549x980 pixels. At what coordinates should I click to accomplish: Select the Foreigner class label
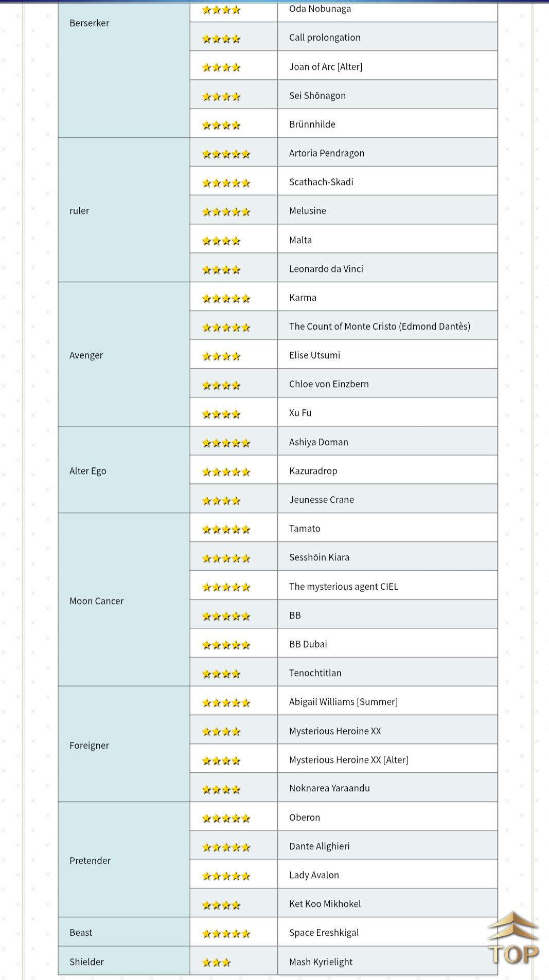pos(90,746)
